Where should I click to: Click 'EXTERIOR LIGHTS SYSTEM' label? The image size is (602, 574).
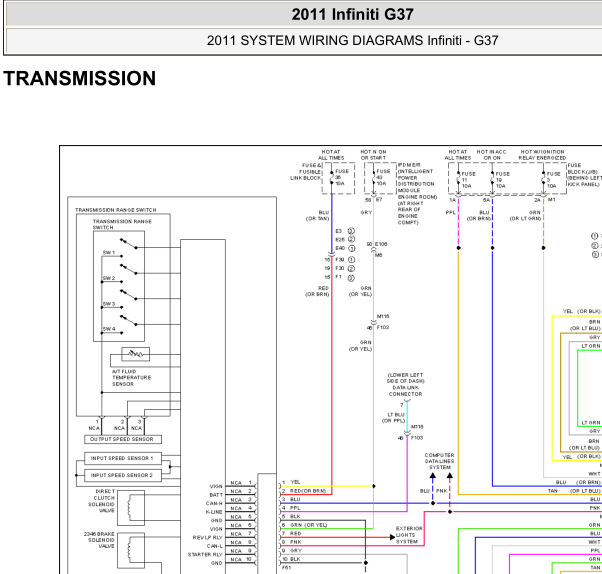coord(409,535)
